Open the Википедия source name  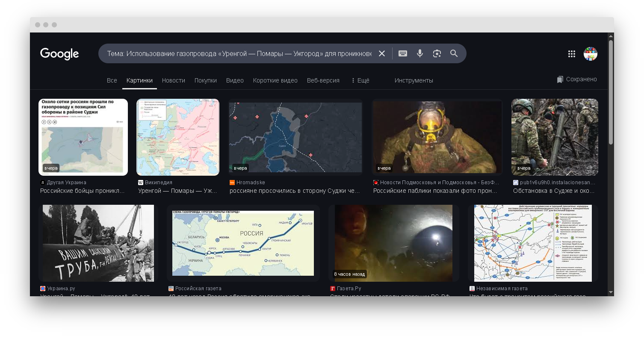(159, 183)
